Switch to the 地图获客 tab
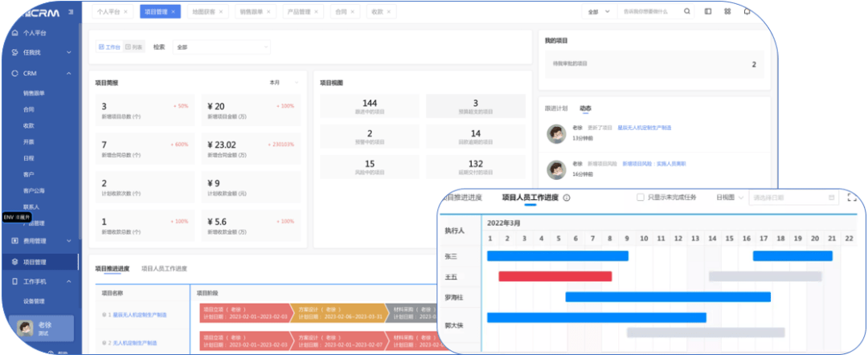Image resolution: width=868 pixels, height=355 pixels. pos(208,13)
